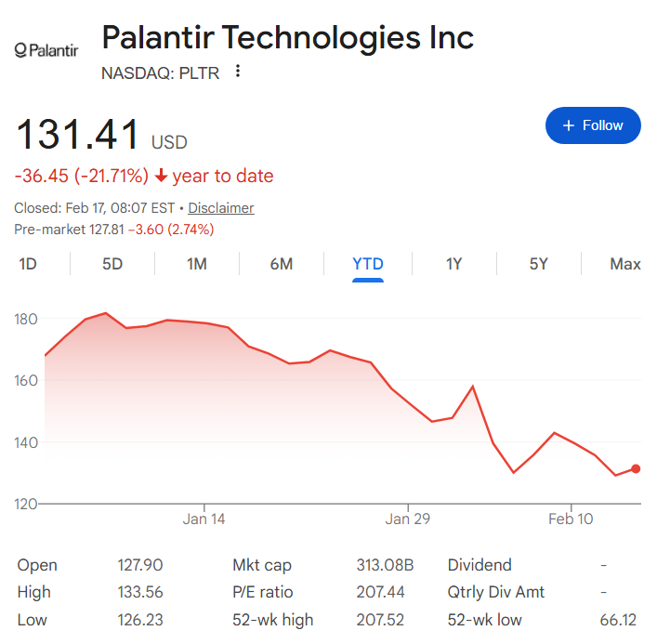Viewport: 657px width, 644px height.
Task: Click the red down arrow year-to-date indicator
Action: (161, 176)
